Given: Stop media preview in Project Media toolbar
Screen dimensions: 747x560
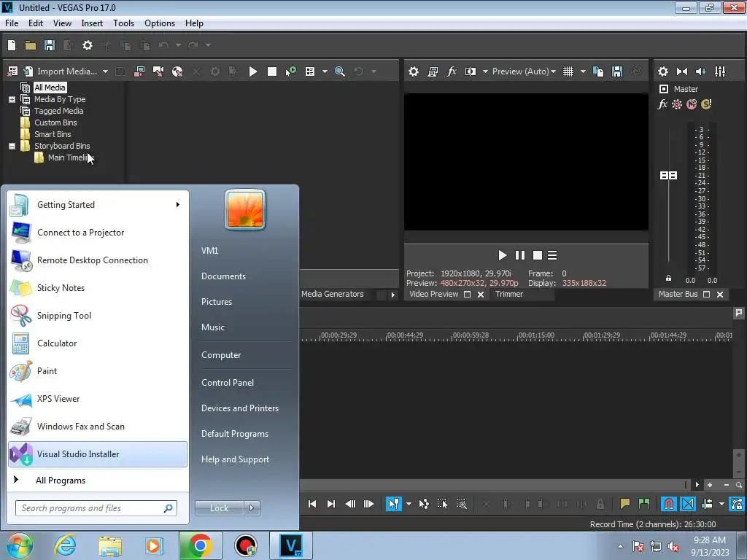Looking at the screenshot, I should pyautogui.click(x=272, y=71).
